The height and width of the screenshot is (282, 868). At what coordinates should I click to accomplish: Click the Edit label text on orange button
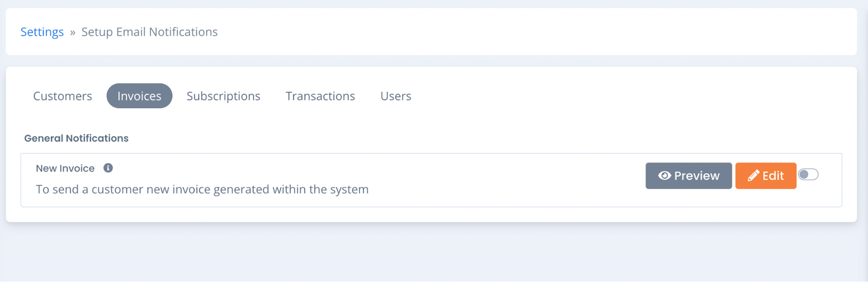pos(773,176)
